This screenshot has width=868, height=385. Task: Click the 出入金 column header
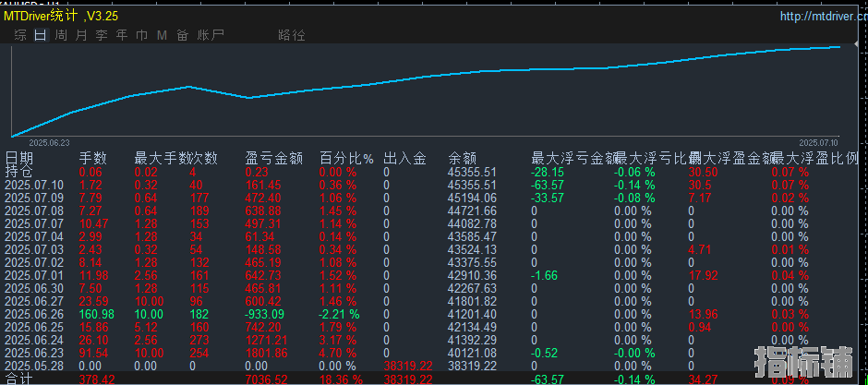404,159
